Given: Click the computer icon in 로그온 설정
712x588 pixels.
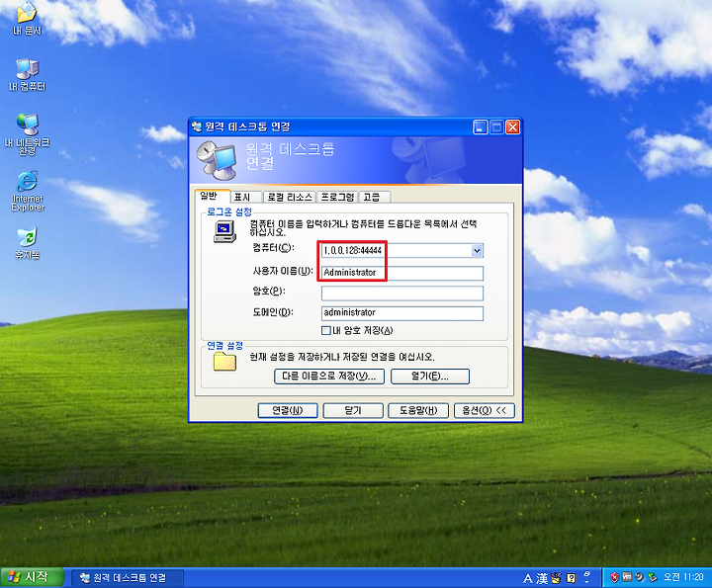Looking at the screenshot, I should pyautogui.click(x=224, y=231).
